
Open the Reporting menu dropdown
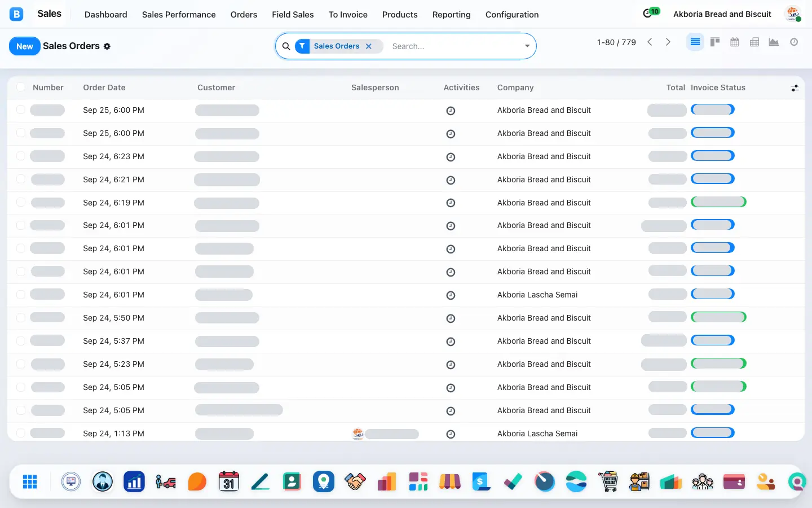(451, 15)
